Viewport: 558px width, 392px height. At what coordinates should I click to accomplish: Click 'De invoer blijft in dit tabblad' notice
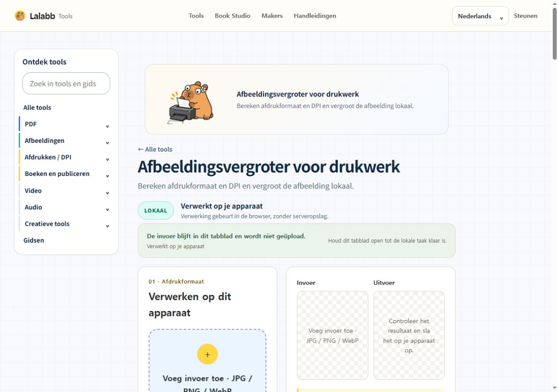coord(226,236)
